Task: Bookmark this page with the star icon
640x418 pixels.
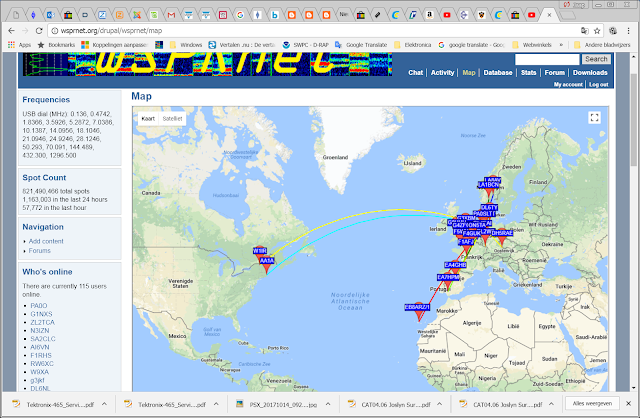Action: coord(597,31)
